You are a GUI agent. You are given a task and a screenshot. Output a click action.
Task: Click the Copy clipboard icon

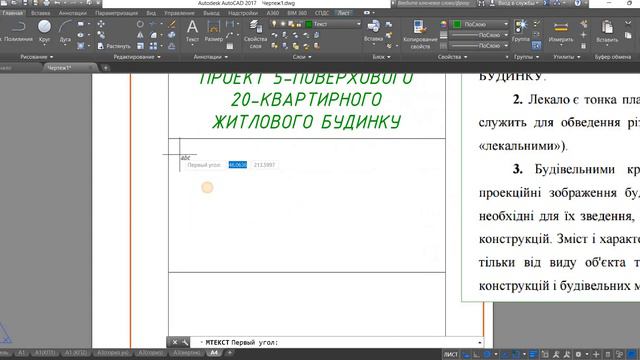point(628,35)
